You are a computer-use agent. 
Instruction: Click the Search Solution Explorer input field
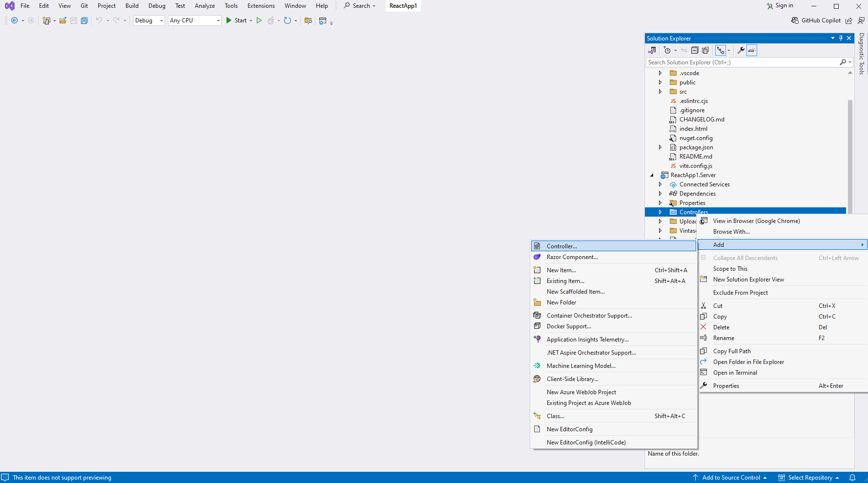tap(742, 62)
